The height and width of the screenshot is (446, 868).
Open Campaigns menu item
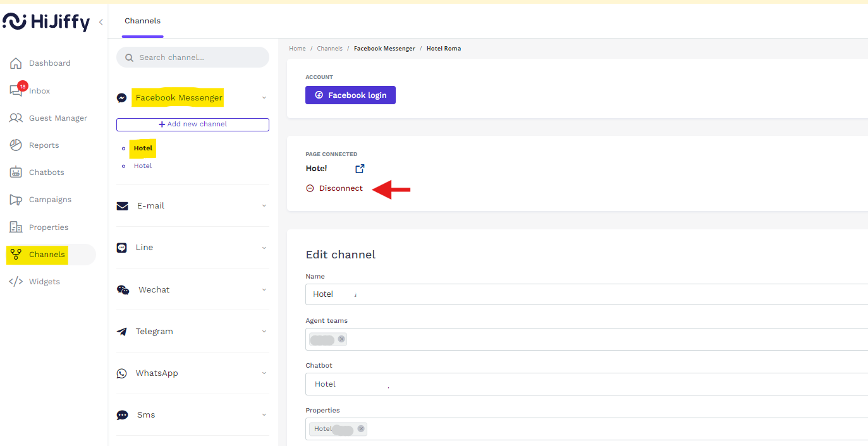(50, 200)
